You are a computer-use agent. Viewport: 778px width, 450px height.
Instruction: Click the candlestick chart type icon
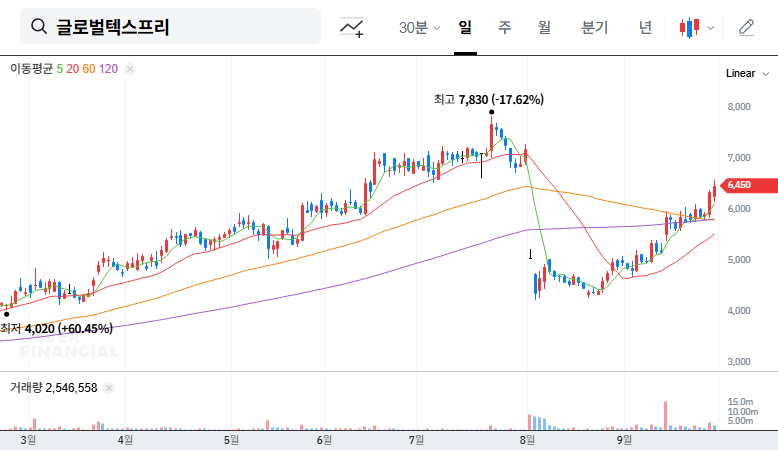(690, 28)
